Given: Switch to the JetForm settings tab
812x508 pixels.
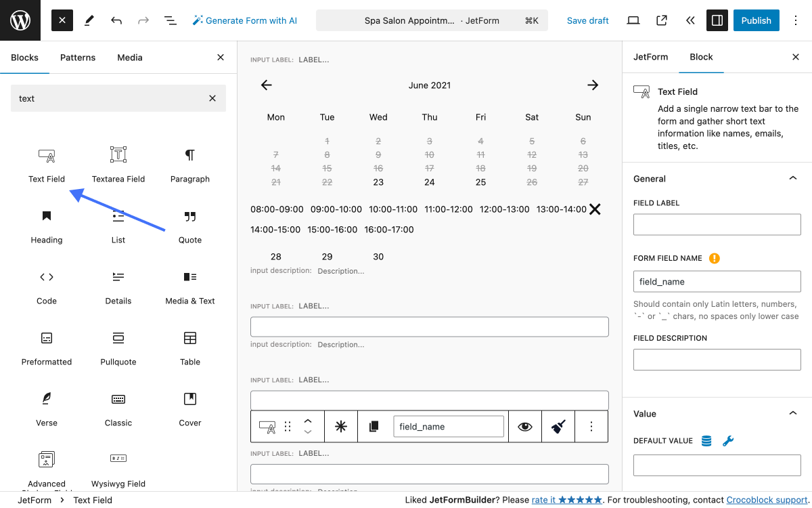Looking at the screenshot, I should [x=651, y=58].
